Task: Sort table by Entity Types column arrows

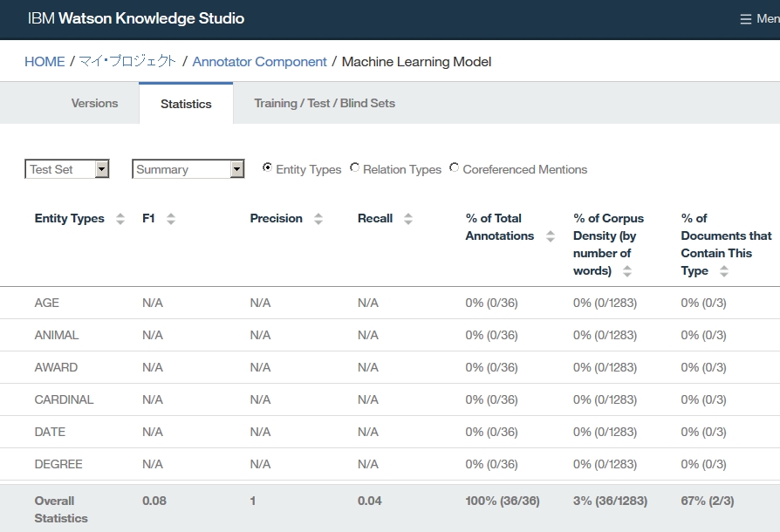Action: tap(120, 219)
